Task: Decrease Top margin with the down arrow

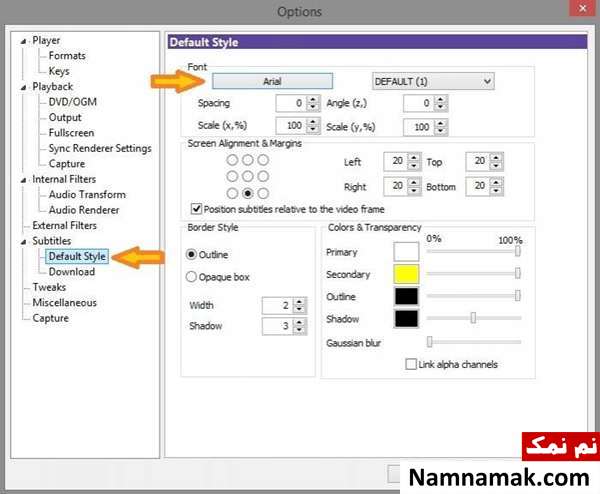Action: [x=496, y=166]
